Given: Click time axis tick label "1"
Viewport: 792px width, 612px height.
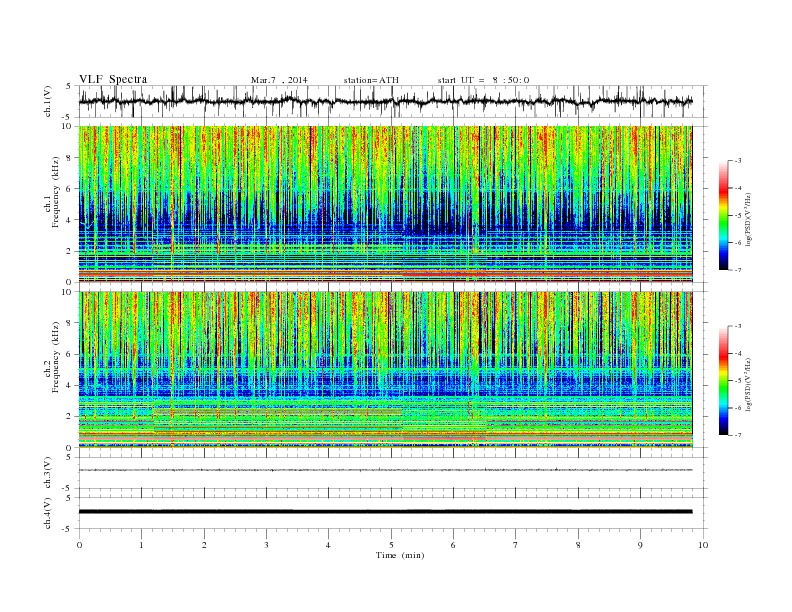Looking at the screenshot, I should pyautogui.click(x=141, y=545).
